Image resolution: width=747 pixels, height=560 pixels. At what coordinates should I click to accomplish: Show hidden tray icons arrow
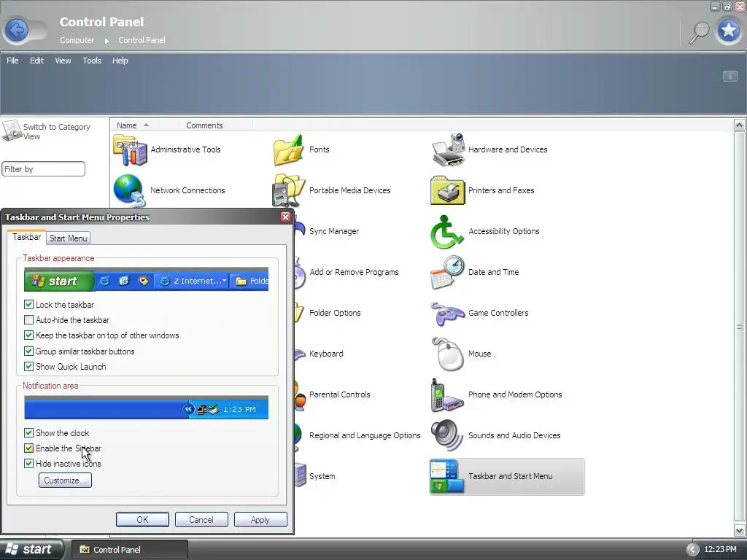[x=692, y=550]
